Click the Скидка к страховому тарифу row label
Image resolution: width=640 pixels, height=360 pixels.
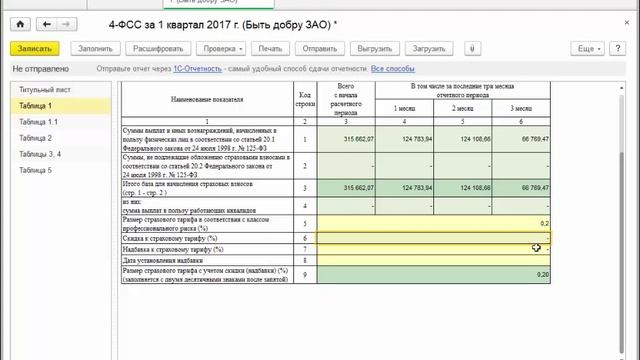(170, 238)
